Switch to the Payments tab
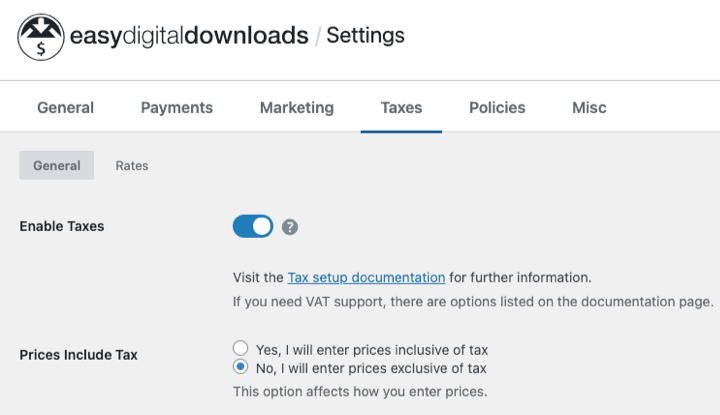Image resolution: width=720 pixels, height=415 pixels. (176, 108)
